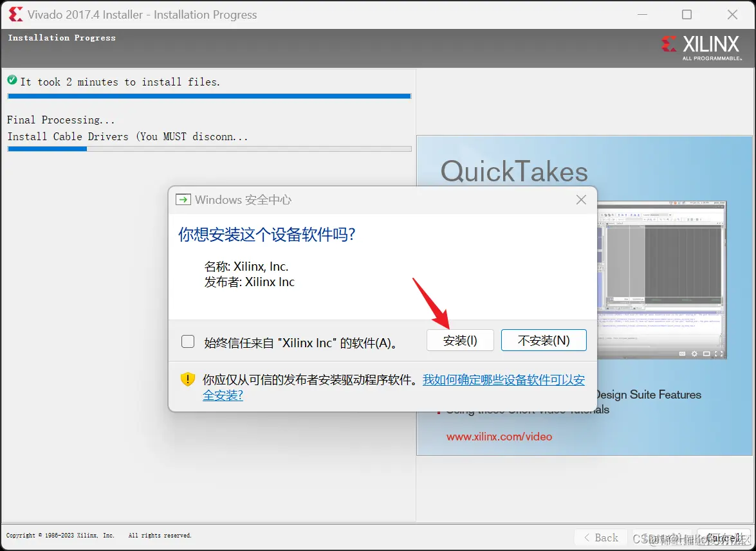This screenshot has width=756, height=551.
Task: Click the dialog heading 你想安装这个设备软件吗?
Action: 266,235
